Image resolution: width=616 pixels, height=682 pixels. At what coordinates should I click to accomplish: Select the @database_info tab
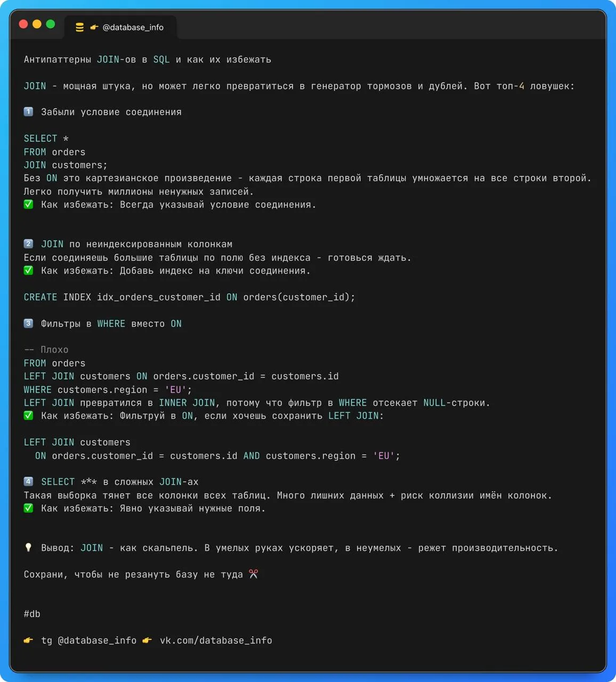click(x=120, y=27)
